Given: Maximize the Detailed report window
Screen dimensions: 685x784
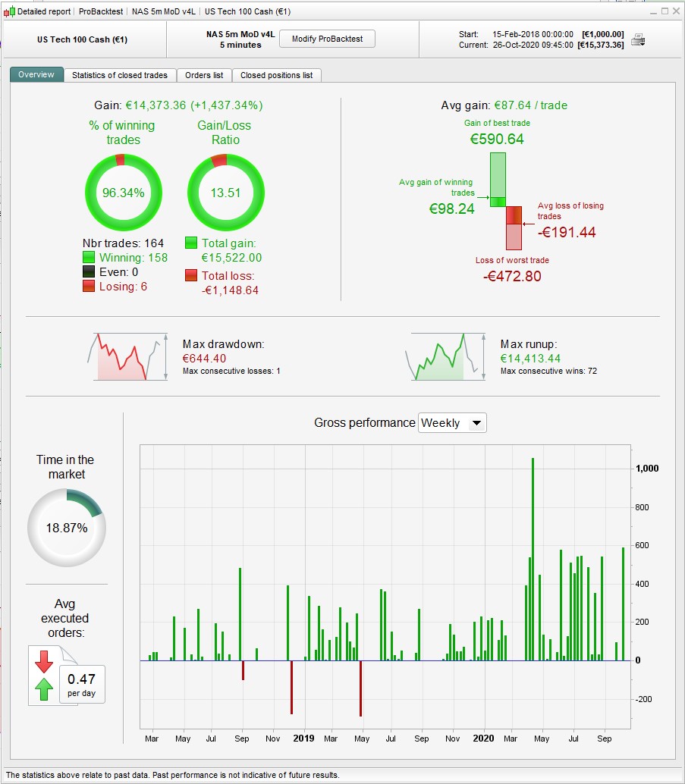Looking at the screenshot, I should [665, 11].
